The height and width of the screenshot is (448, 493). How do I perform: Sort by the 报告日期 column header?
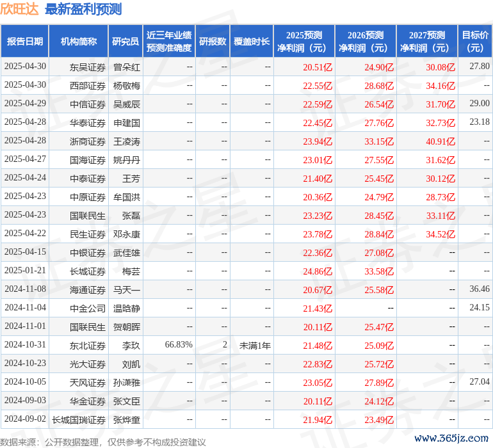click(x=25, y=42)
